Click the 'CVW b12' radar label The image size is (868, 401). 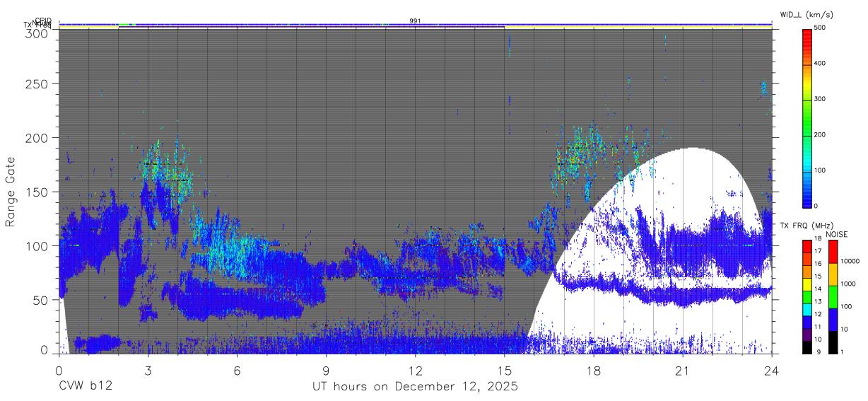[x=86, y=387]
